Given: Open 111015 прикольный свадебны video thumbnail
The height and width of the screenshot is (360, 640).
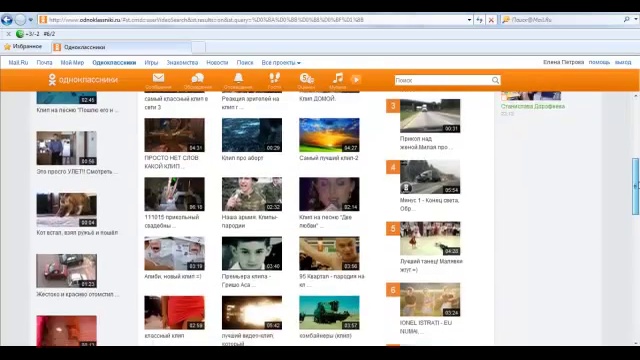Looking at the screenshot, I should (174, 194).
